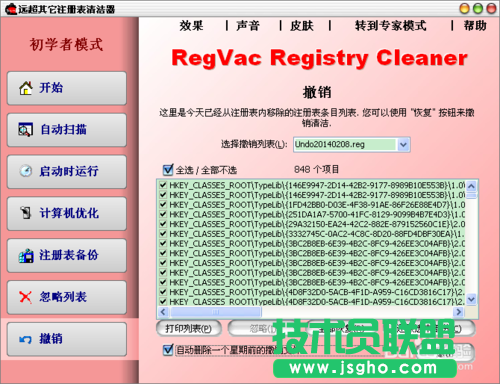Switch using 转到专家模式
Viewport: 500px width, 384px height.
click(x=391, y=26)
